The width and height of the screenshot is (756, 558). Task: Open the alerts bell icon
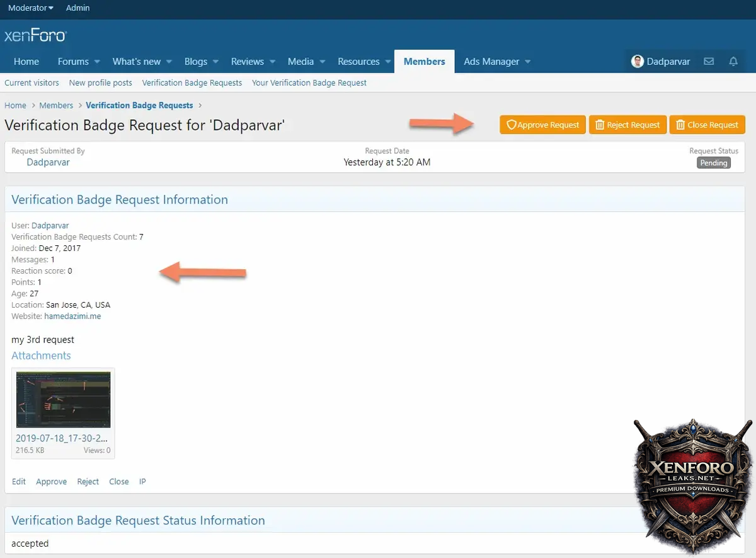(x=733, y=62)
